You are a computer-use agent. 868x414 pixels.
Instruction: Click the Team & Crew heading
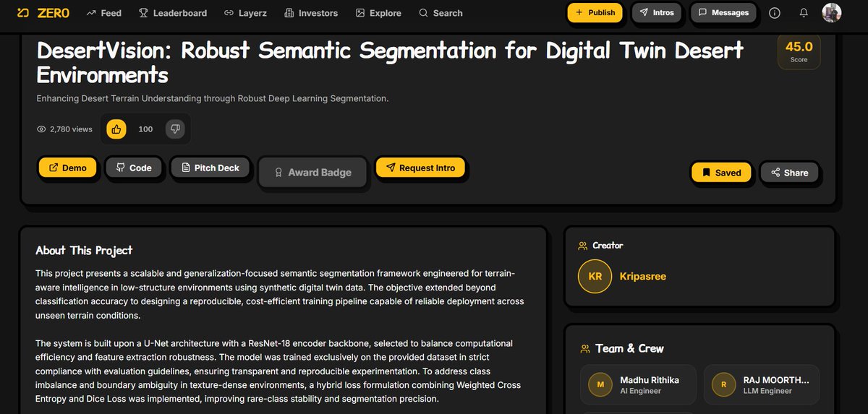click(629, 348)
